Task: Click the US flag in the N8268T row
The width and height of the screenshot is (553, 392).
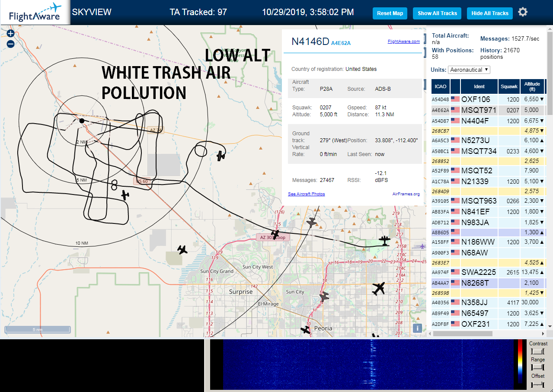Action: [x=455, y=283]
